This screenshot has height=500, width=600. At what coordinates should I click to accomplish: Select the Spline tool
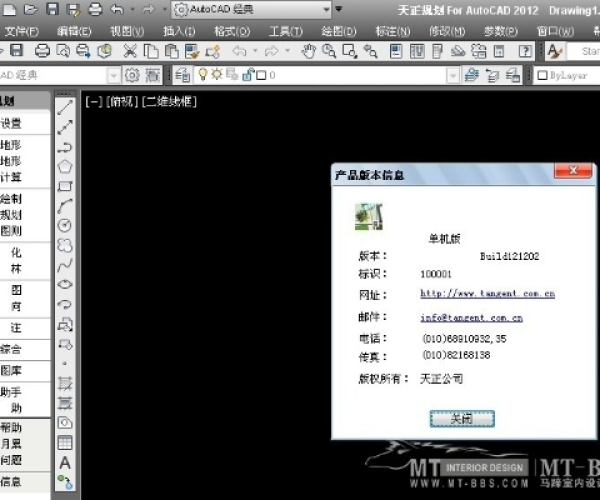coord(65,265)
